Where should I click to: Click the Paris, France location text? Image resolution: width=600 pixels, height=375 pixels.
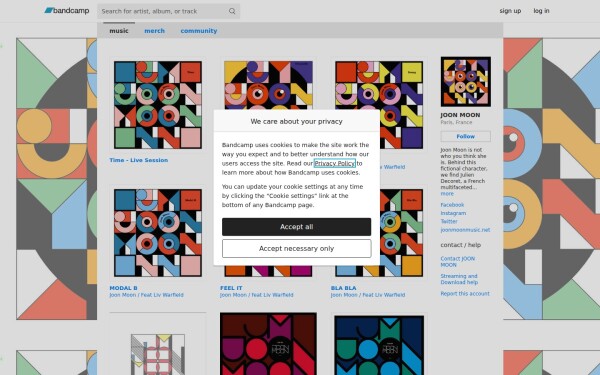click(456, 122)
